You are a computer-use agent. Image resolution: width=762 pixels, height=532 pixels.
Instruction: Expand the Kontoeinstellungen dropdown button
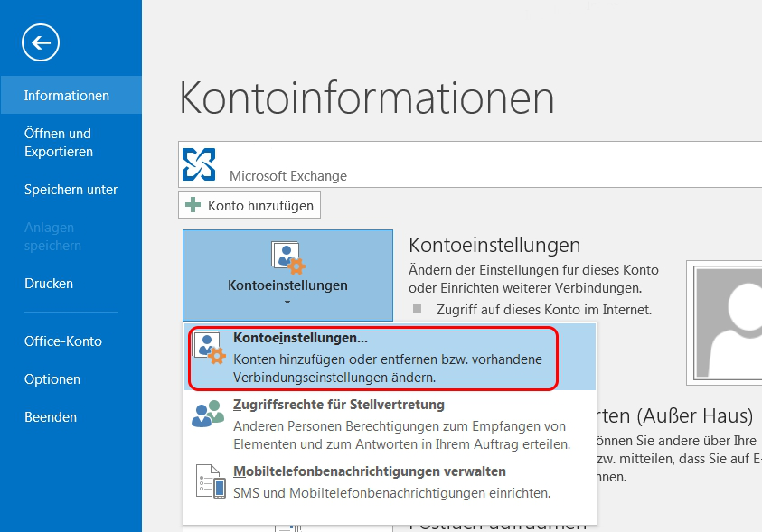pyautogui.click(x=287, y=275)
